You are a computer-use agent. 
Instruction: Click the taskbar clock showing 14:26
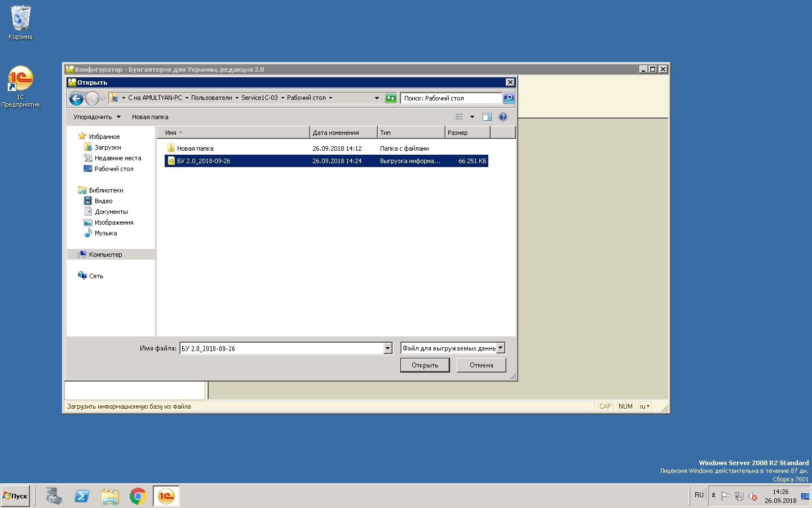tap(780, 496)
